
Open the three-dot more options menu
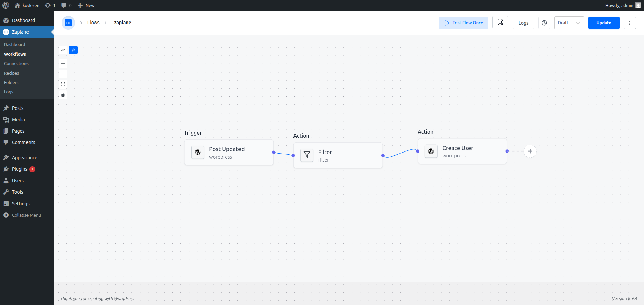pyautogui.click(x=630, y=23)
